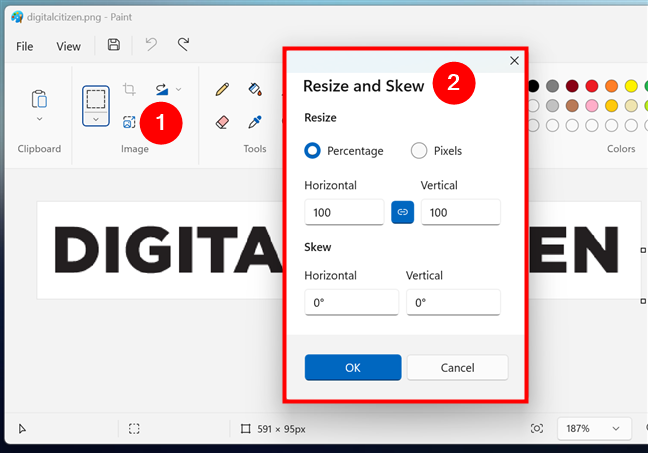Open the File menu

(x=24, y=46)
